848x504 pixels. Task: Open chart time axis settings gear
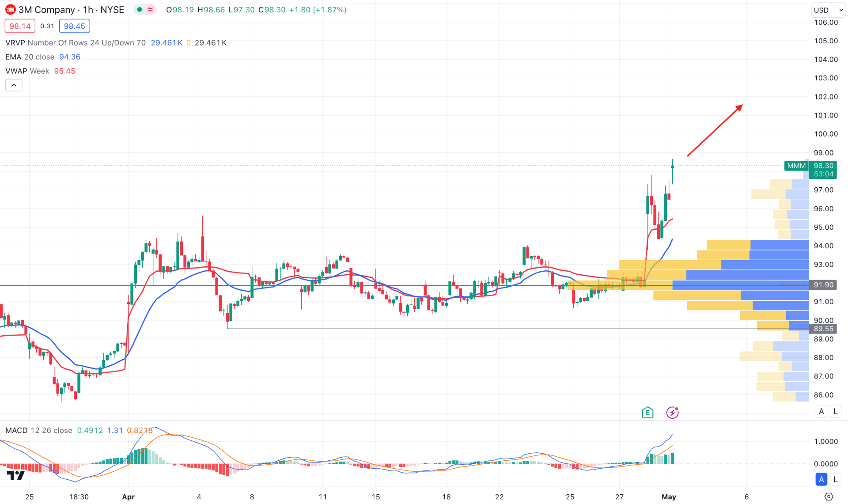click(829, 496)
